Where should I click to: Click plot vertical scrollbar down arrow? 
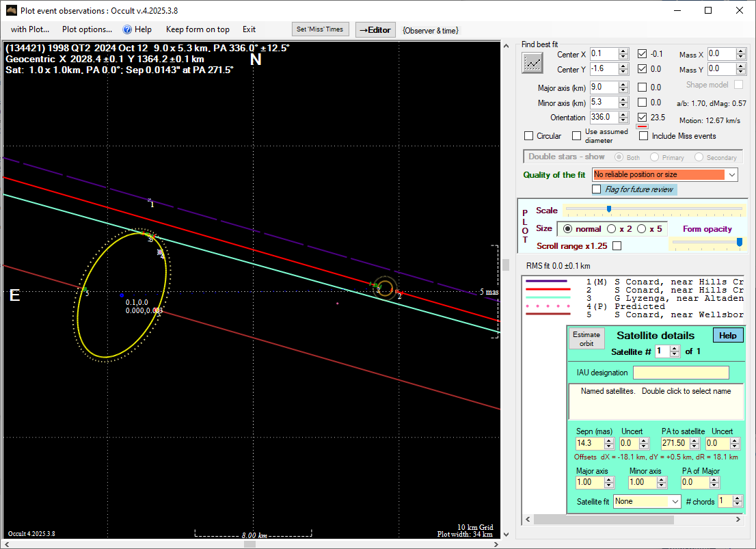(506, 534)
